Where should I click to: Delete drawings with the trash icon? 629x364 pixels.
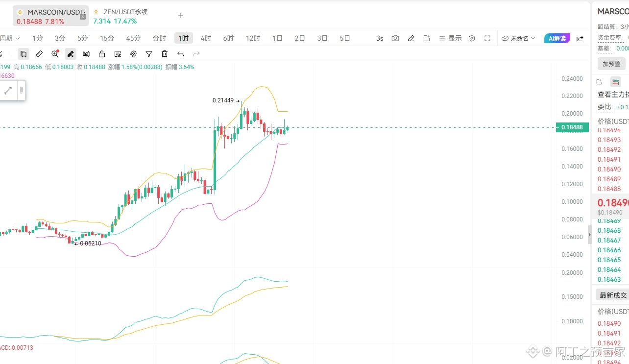tap(165, 54)
